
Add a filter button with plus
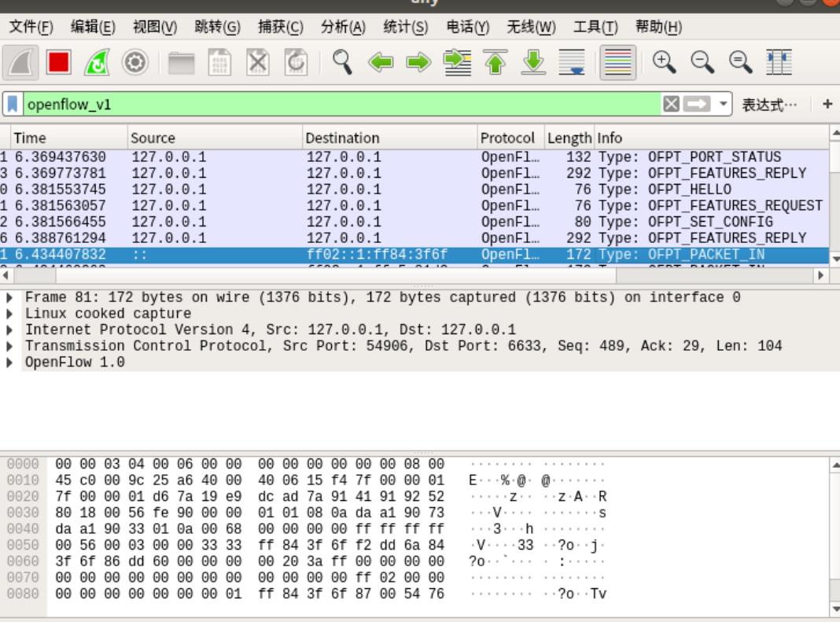827,104
